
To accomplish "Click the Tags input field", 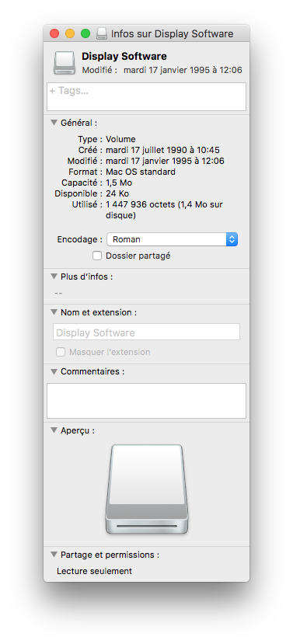I will (x=146, y=96).
